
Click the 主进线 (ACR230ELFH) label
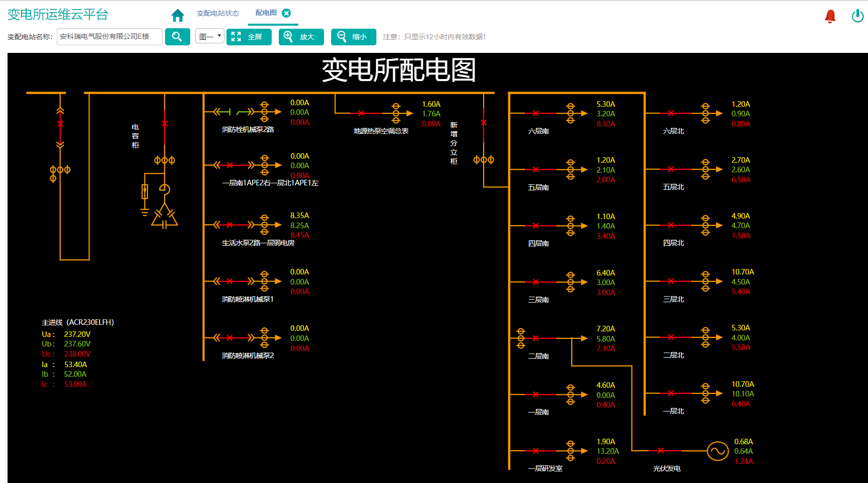coord(78,322)
